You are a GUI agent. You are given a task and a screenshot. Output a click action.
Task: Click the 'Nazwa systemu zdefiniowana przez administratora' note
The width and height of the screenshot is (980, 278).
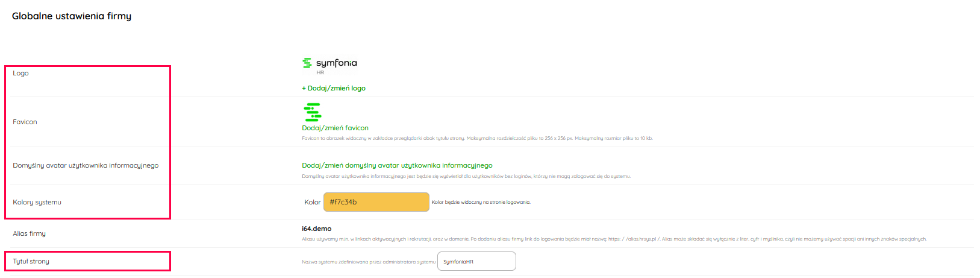(368, 262)
